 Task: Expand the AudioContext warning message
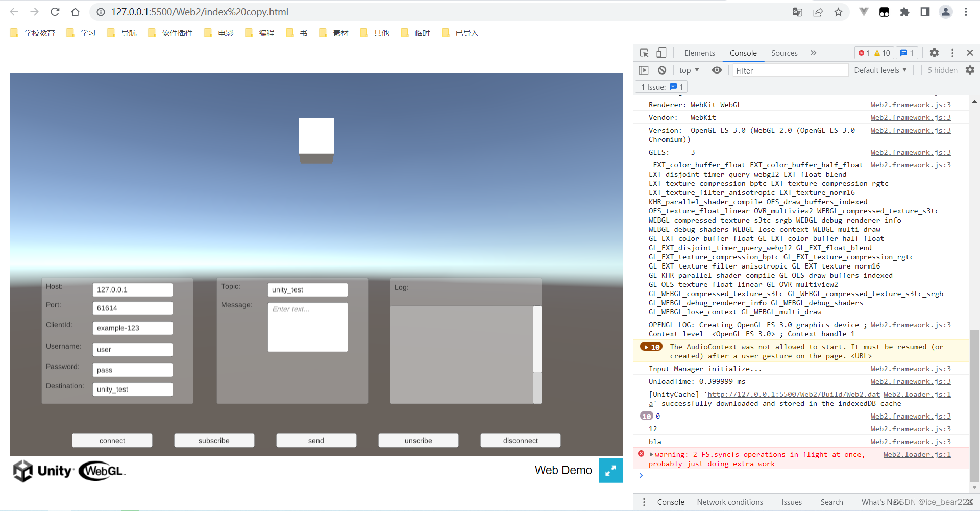tap(647, 347)
